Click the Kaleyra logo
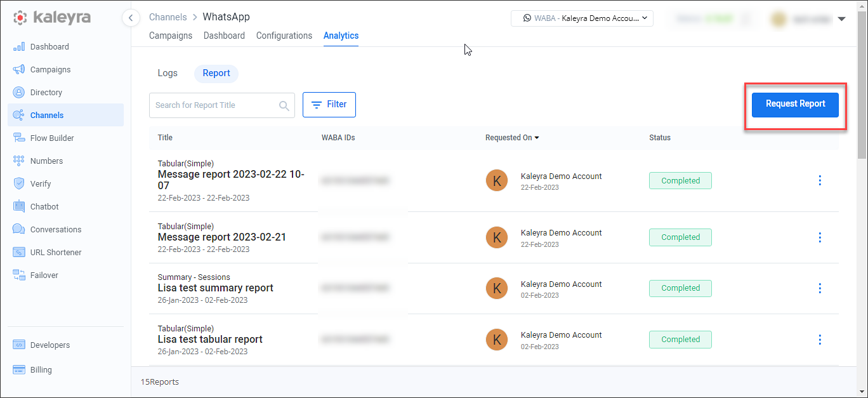 click(52, 18)
